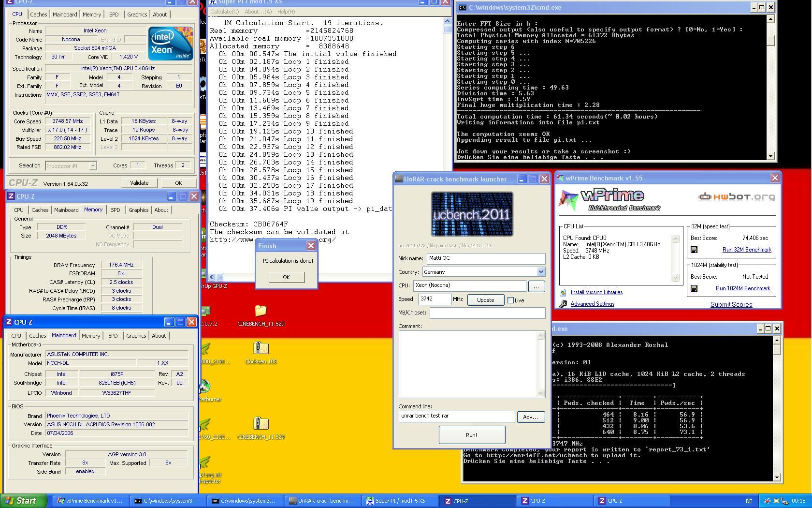Click the ucbench.2011 banner image
This screenshot has width=812, height=508.
pos(472,214)
